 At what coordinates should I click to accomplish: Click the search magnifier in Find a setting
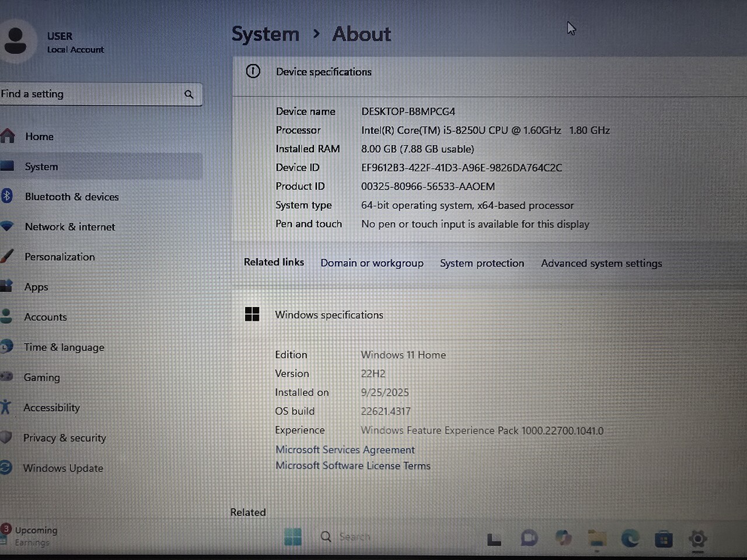point(189,94)
